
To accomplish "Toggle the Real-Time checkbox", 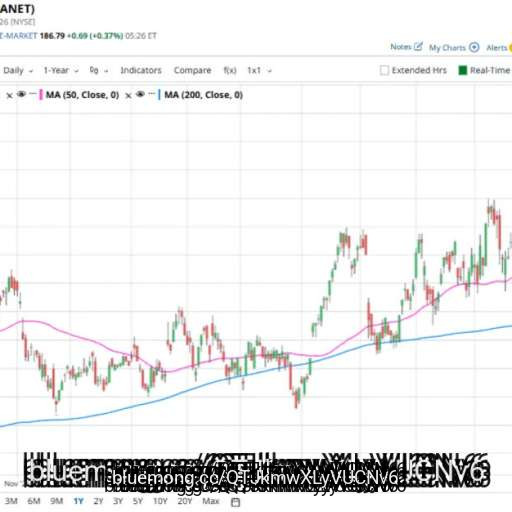I will pyautogui.click(x=462, y=70).
